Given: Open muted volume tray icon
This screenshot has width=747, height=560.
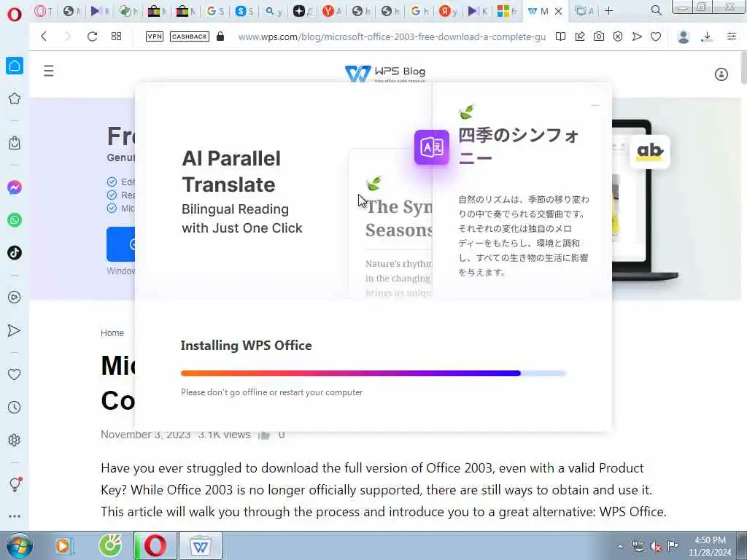Looking at the screenshot, I should pos(656,547).
